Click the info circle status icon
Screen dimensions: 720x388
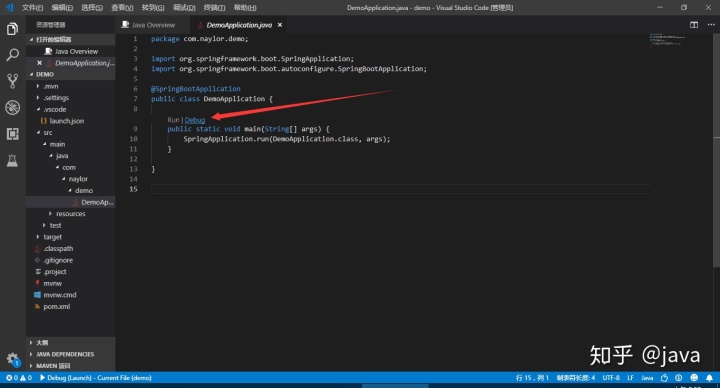coord(679,378)
